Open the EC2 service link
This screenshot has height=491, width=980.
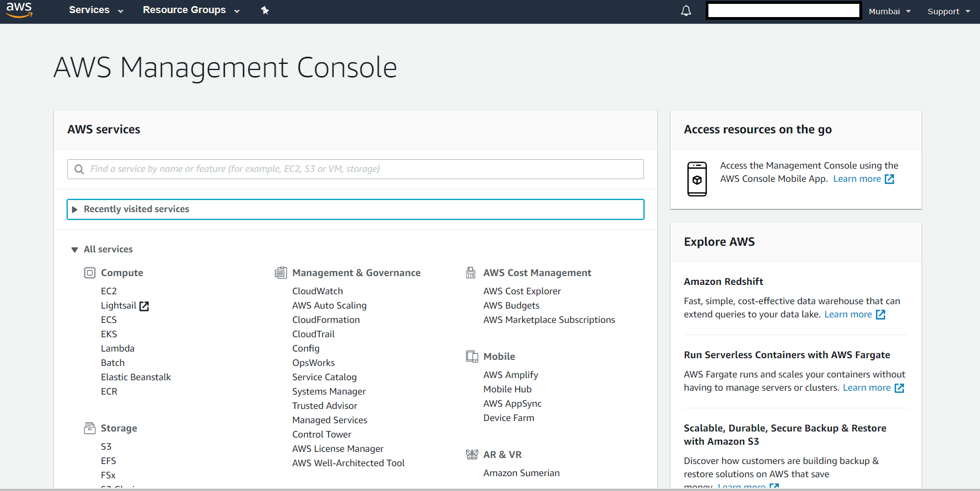click(x=109, y=291)
